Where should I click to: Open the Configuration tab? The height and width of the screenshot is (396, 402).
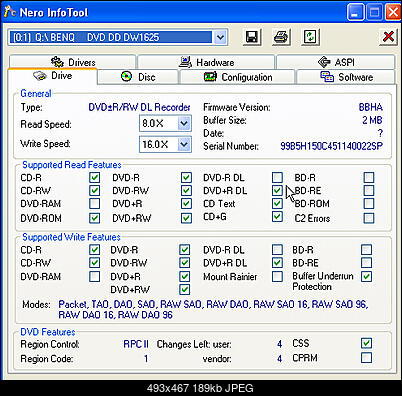pyautogui.click(x=238, y=77)
